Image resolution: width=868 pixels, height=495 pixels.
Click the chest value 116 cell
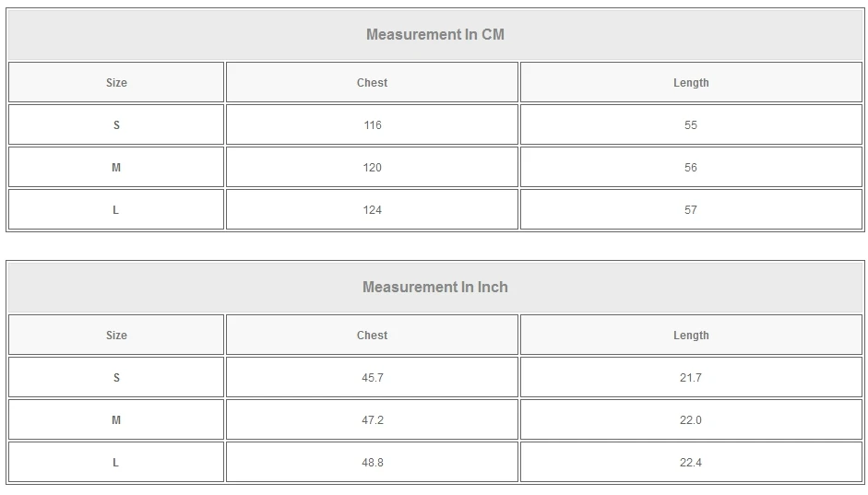(x=372, y=125)
